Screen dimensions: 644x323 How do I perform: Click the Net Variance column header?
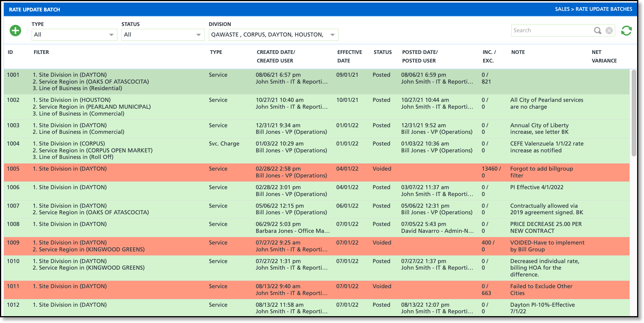click(x=604, y=56)
